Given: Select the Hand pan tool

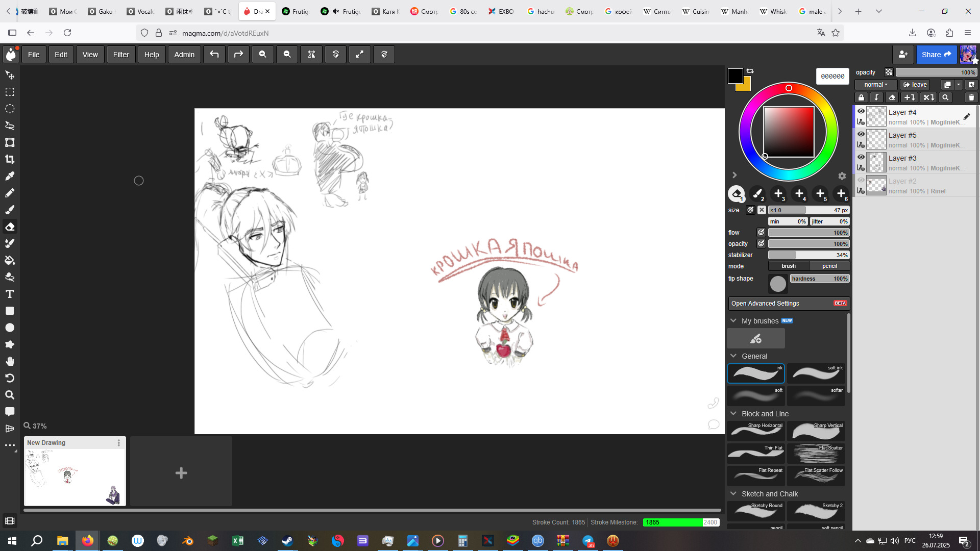Looking at the screenshot, I should [x=10, y=361].
